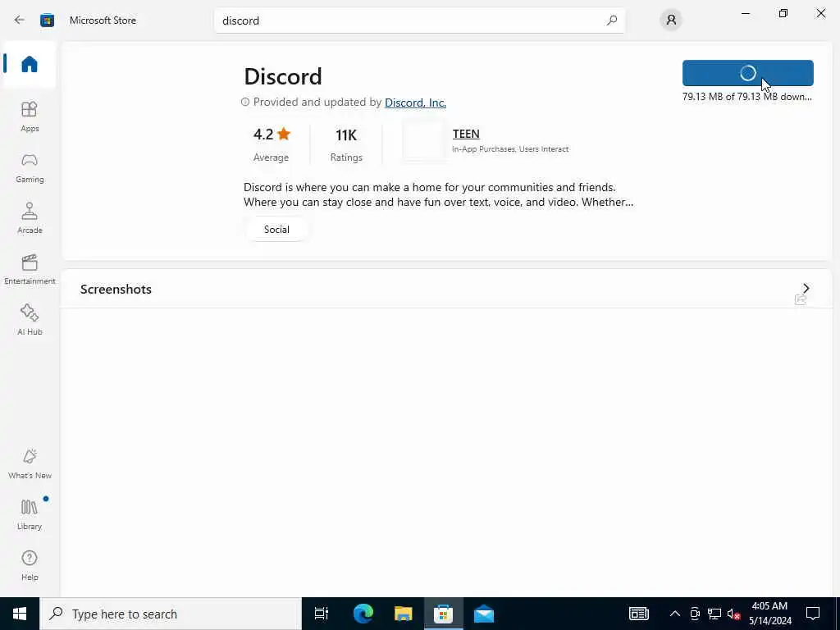Click the Discord description text
The width and height of the screenshot is (840, 630).
[x=438, y=194]
